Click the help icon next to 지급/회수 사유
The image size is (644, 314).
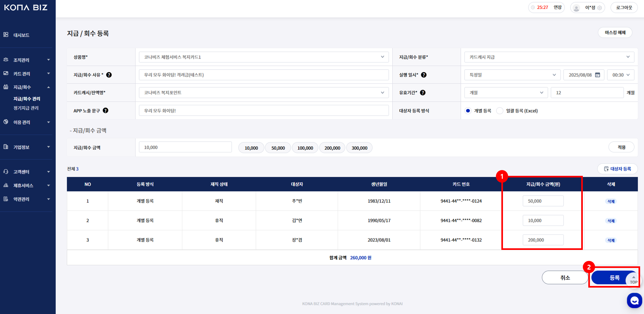109,75
